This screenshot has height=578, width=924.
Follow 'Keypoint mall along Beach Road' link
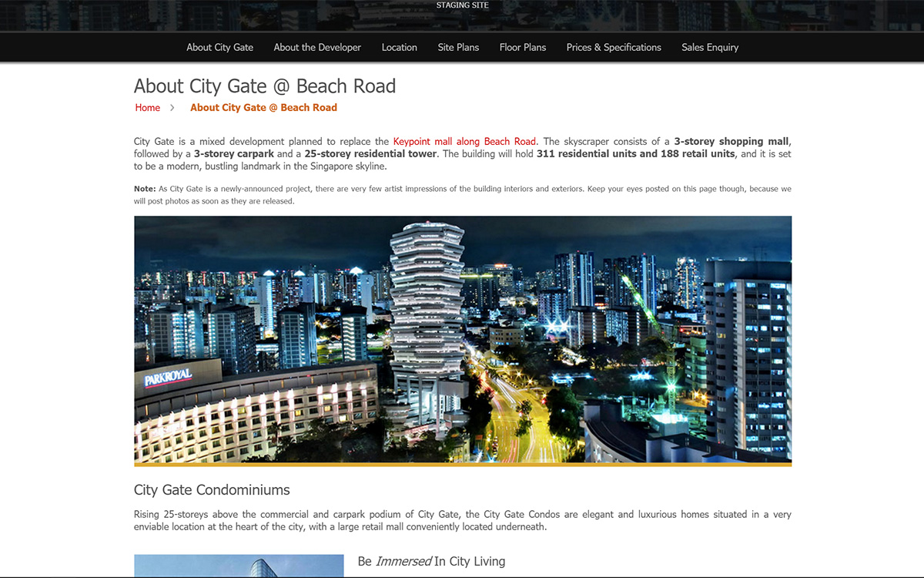pos(464,142)
